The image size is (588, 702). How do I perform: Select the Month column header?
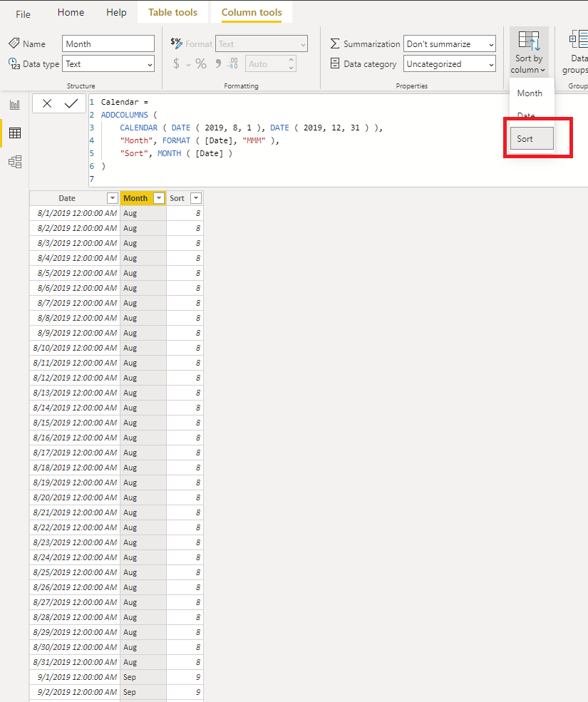tap(135, 198)
